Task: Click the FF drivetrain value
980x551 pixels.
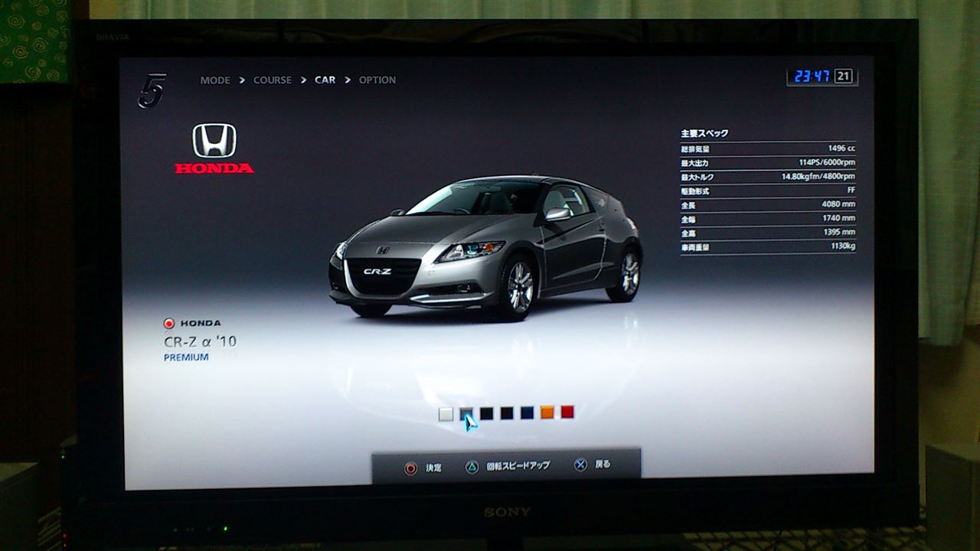Action: pos(851,190)
